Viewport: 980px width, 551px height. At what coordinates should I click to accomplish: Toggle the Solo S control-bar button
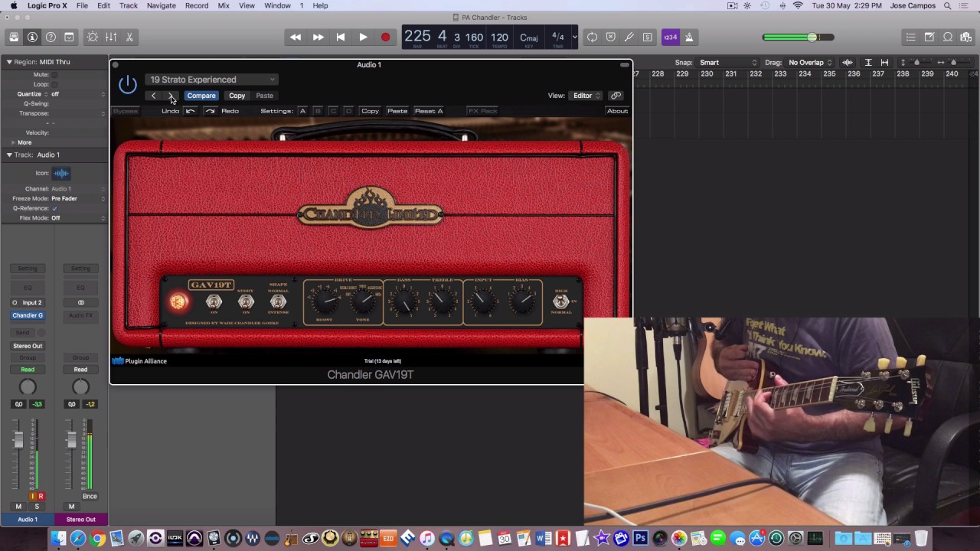[647, 37]
